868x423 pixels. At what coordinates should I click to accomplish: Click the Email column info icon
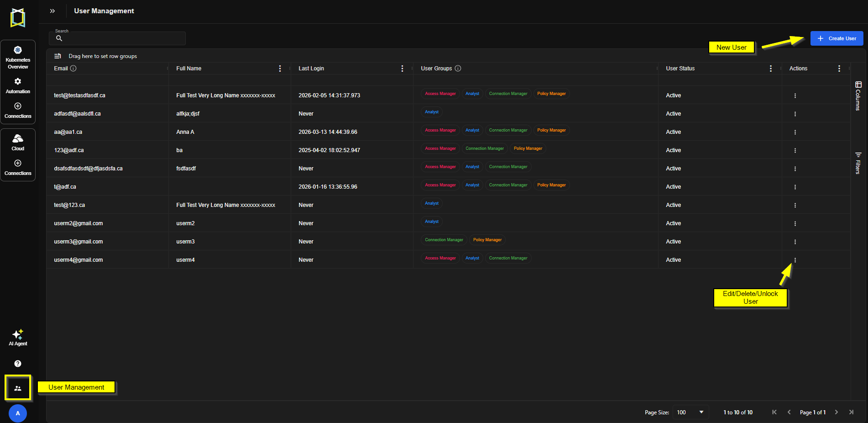click(x=73, y=69)
